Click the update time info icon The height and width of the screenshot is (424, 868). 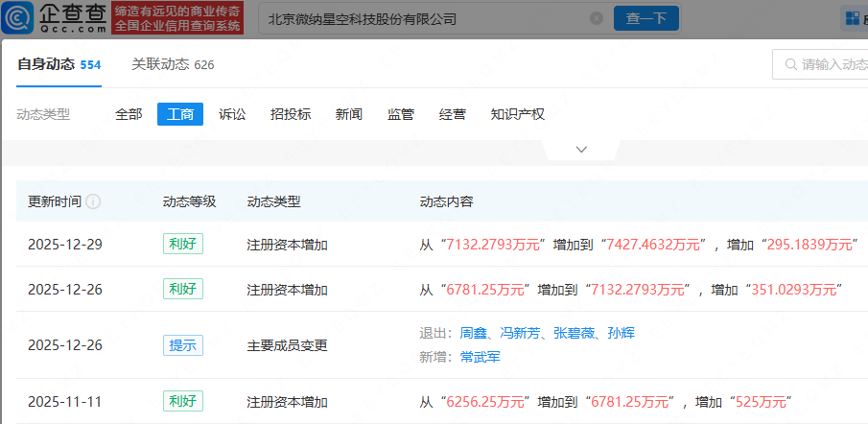tap(93, 202)
